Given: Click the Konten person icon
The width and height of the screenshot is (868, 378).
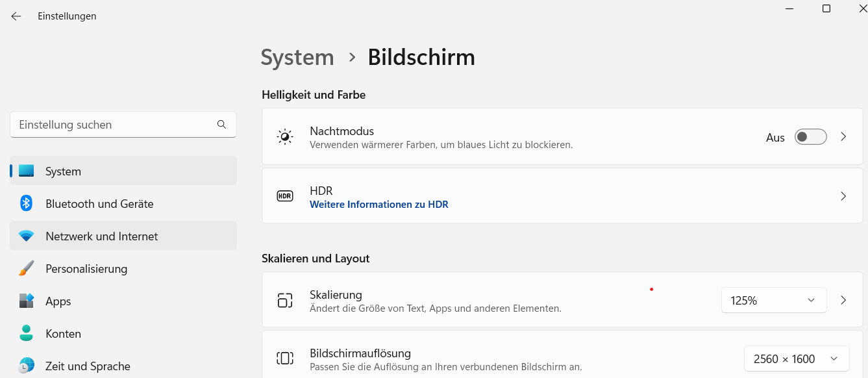Looking at the screenshot, I should click(26, 334).
